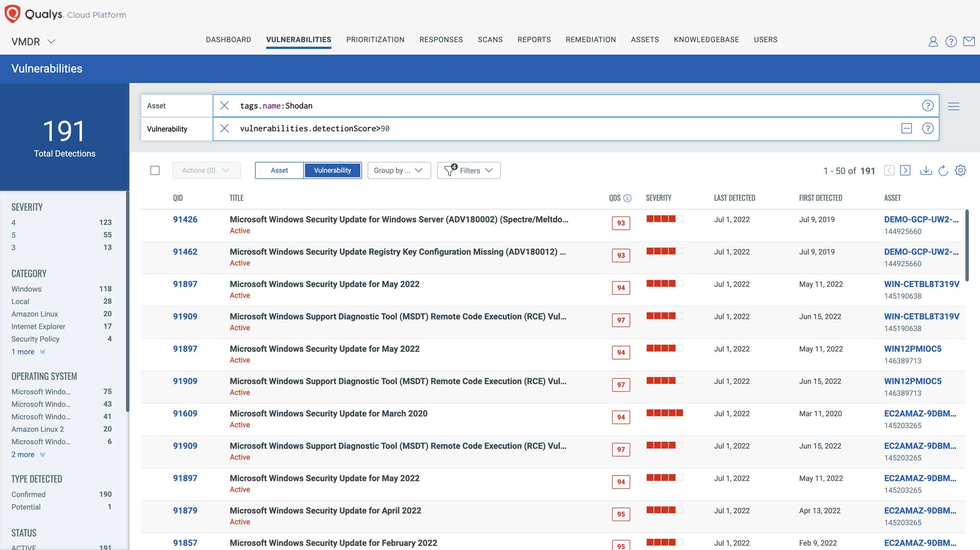Filter by Windows category
The height and width of the screenshot is (550, 980).
pyautogui.click(x=61, y=289)
